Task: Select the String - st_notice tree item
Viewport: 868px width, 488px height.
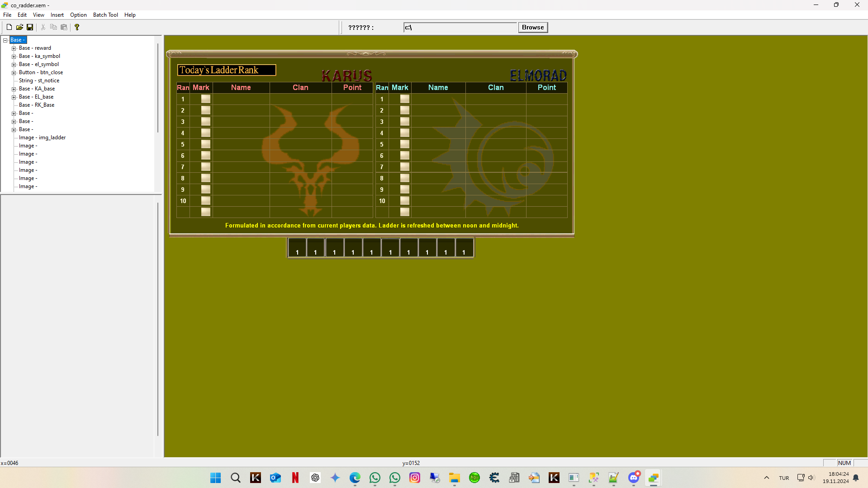Action: tap(38, 81)
